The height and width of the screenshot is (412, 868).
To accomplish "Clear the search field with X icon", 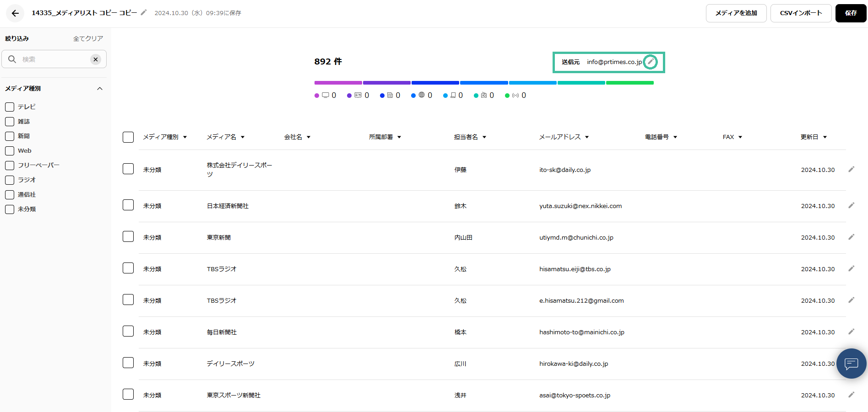I will (x=95, y=59).
